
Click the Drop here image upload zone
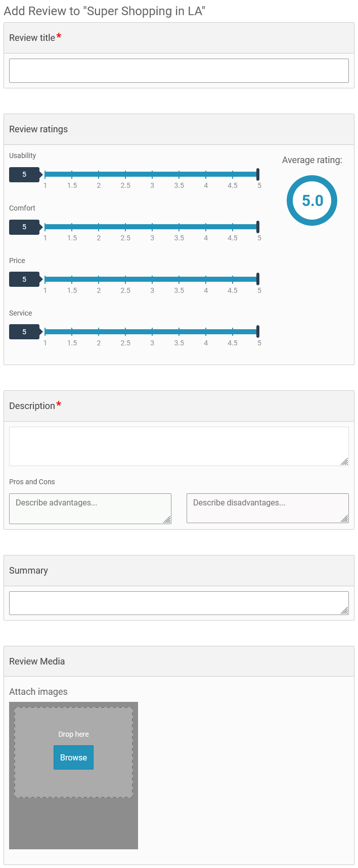[74, 752]
